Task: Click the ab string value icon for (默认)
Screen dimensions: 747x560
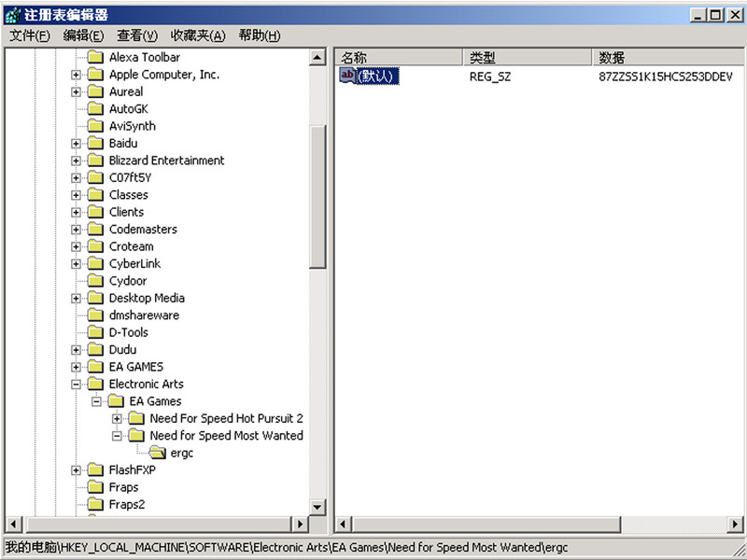Action: (x=347, y=76)
